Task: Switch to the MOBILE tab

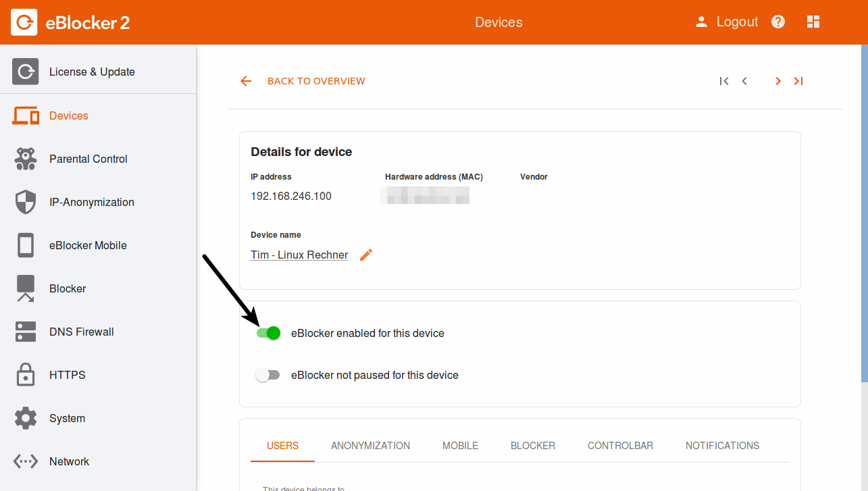Action: tap(460, 446)
